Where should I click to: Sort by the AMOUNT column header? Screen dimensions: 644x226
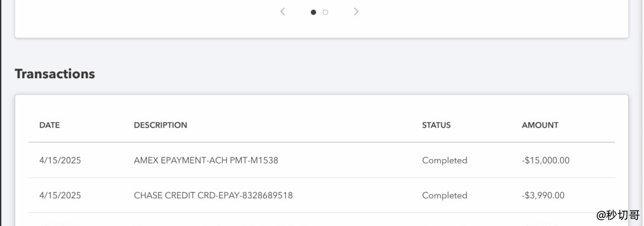coord(540,125)
